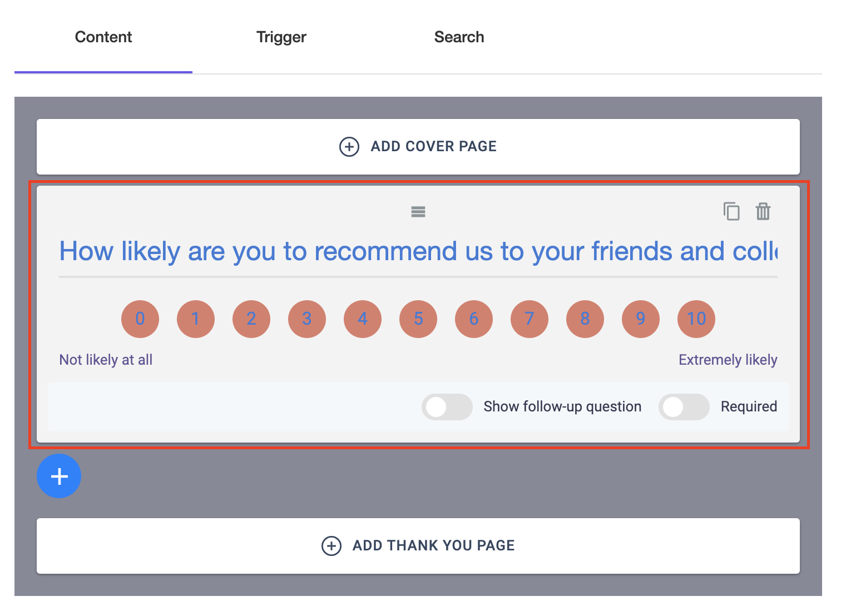Click the ADD THANK YOU PAGE button
The image size is (841, 616).
[x=418, y=546]
